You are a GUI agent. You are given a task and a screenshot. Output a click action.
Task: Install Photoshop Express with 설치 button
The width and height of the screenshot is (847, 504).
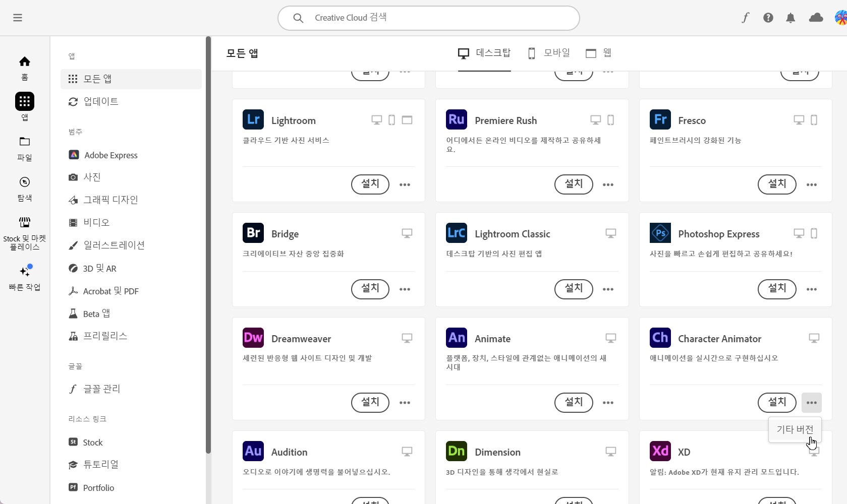[777, 289]
